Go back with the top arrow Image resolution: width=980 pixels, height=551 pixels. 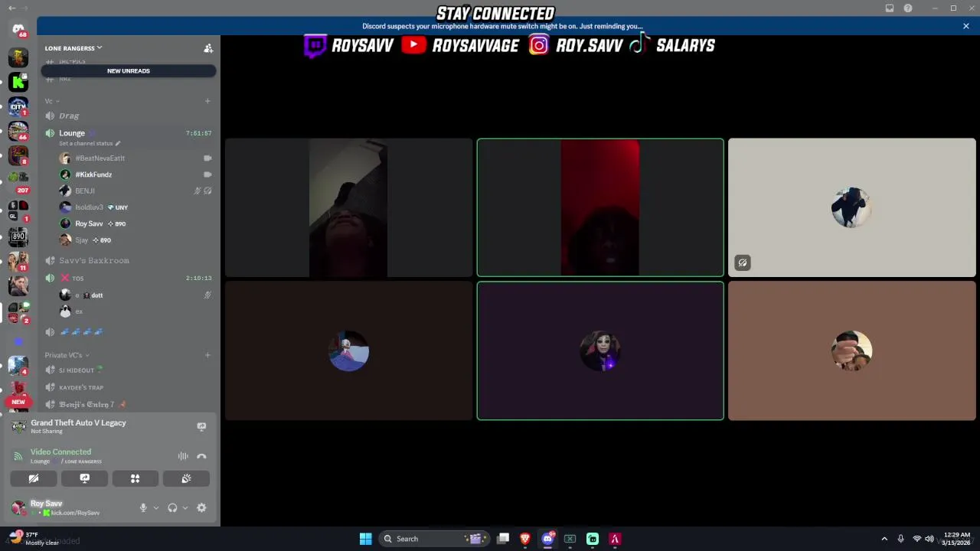click(11, 8)
